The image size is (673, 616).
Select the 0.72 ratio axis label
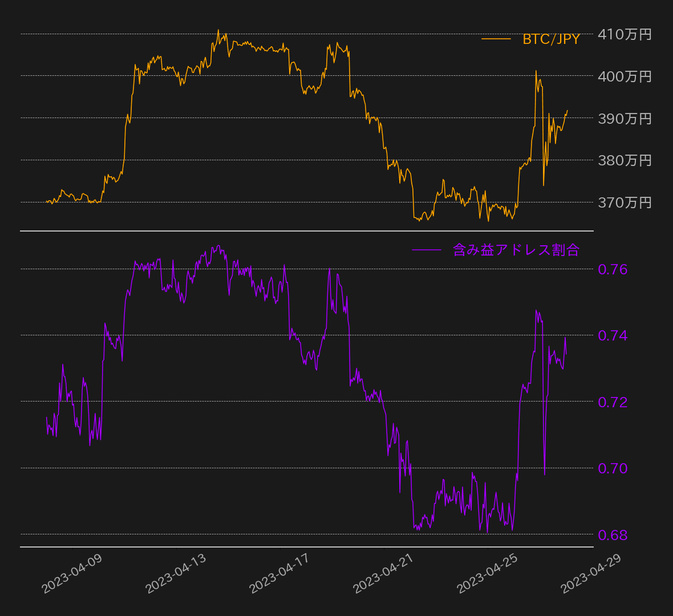pyautogui.click(x=613, y=402)
